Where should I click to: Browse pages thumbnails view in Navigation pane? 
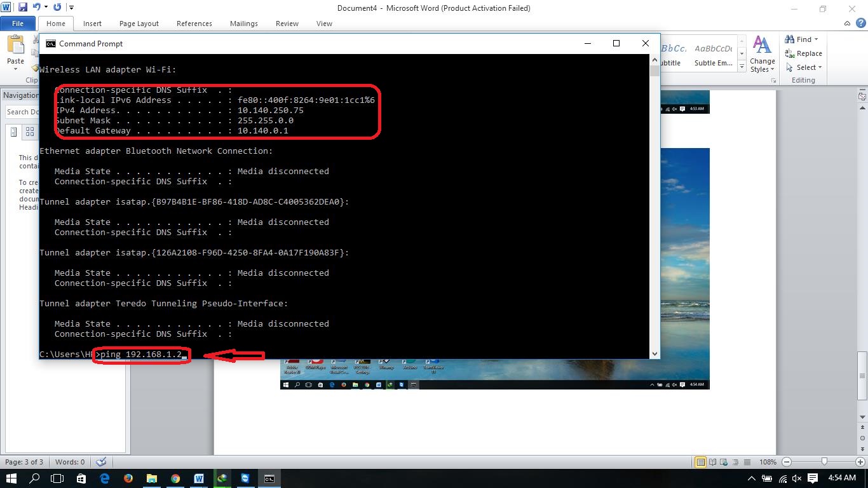click(x=30, y=132)
